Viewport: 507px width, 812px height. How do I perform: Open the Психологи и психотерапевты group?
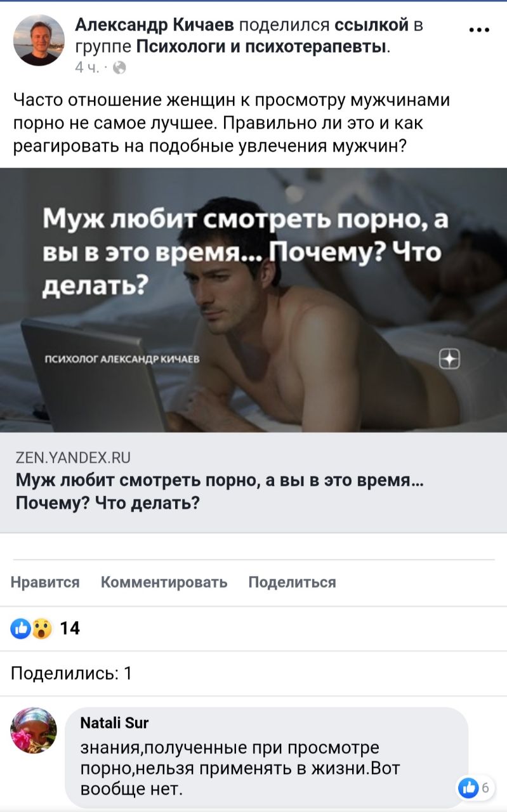[261, 46]
